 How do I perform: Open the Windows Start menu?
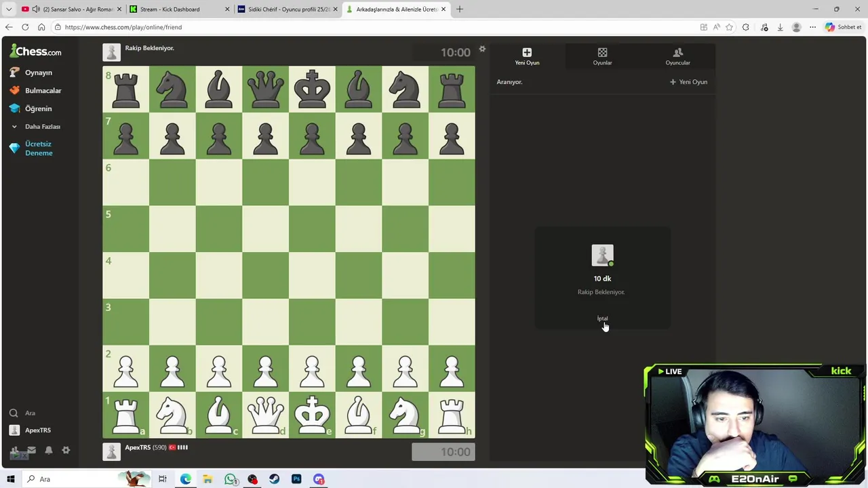pos(10,479)
